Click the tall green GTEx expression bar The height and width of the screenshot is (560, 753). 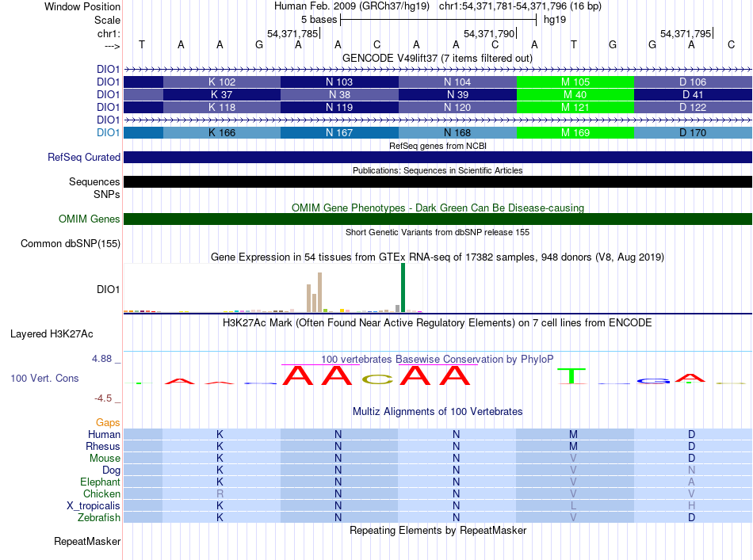tap(403, 288)
